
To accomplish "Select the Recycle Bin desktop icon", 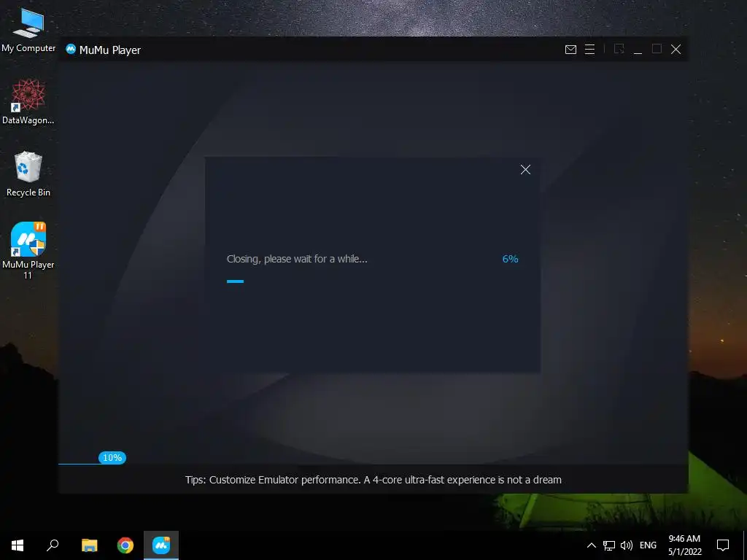I will click(28, 174).
